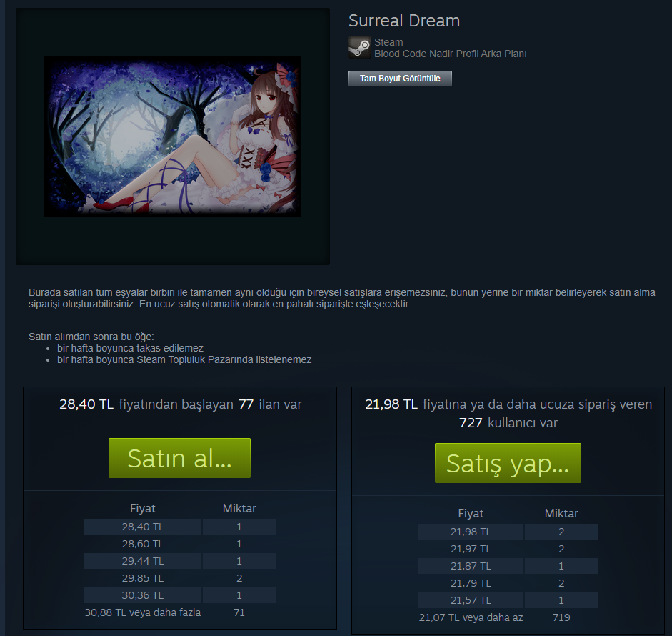The image size is (672, 636).
Task: Click the Steam logo icon
Action: (360, 48)
